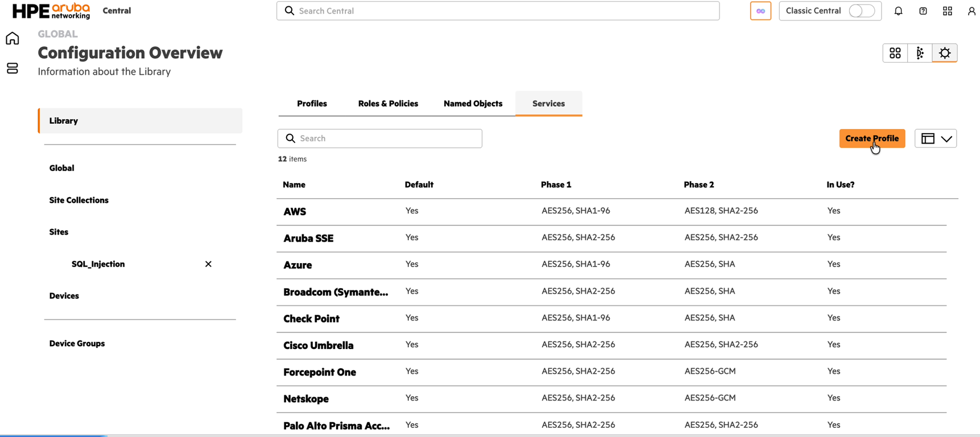Open the Forcepoint One profile row

[611, 372]
